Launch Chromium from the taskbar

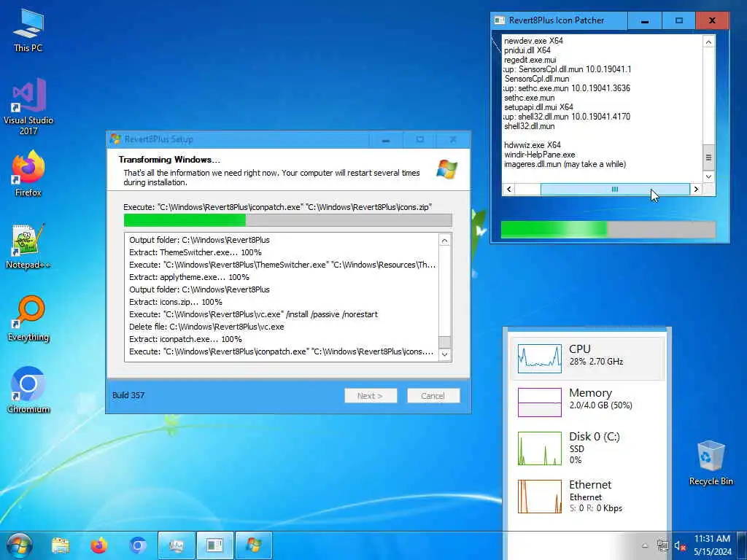[138, 545]
